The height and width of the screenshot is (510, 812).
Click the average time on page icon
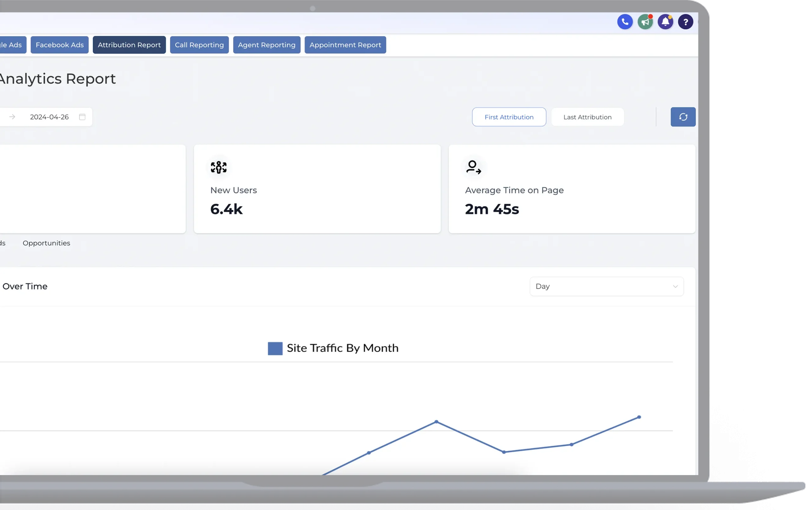(473, 167)
